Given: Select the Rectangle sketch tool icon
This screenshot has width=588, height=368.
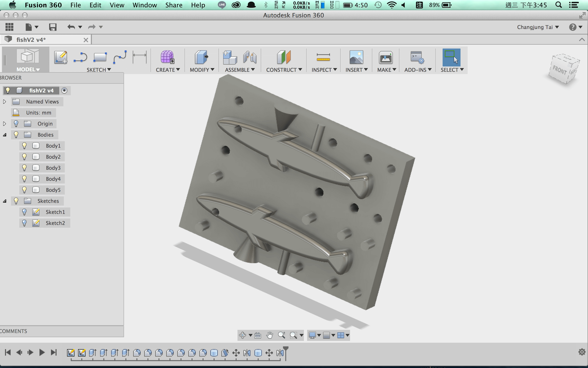Looking at the screenshot, I should (x=100, y=57).
